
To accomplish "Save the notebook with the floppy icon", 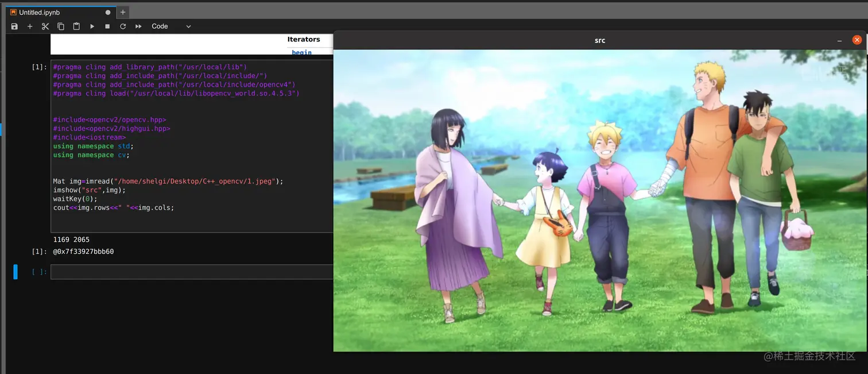I will [x=14, y=26].
